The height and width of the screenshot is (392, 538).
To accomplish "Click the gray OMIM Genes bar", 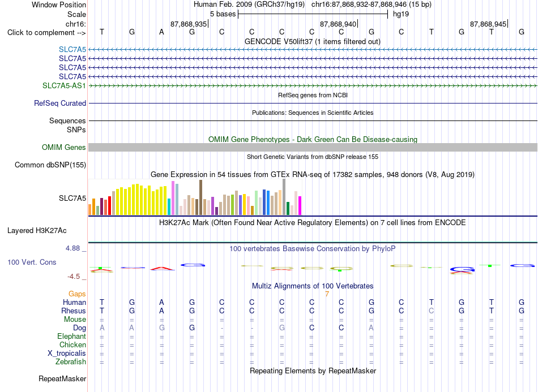I will (313, 147).
